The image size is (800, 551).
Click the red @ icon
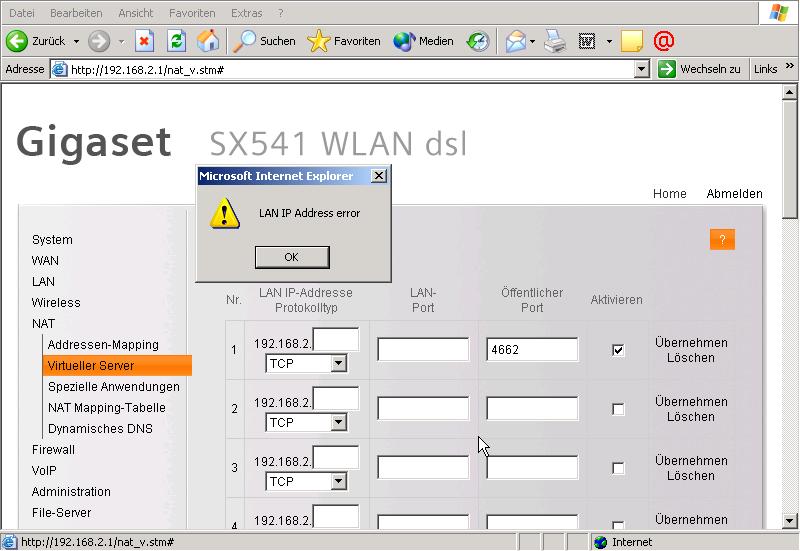(x=664, y=41)
